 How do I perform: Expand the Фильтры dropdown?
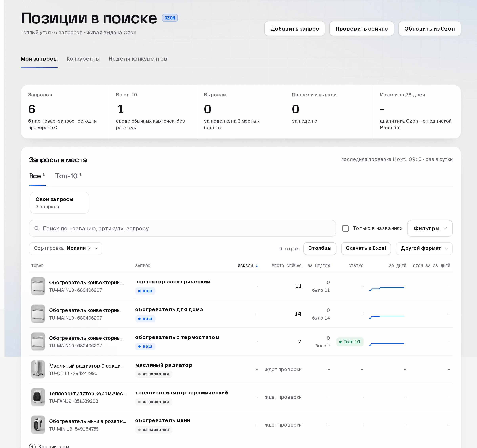coord(430,228)
